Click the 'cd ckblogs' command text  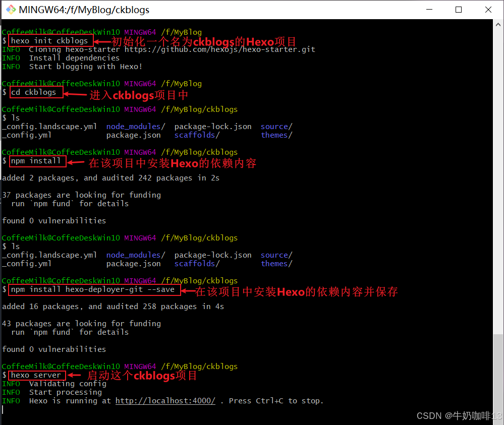[x=33, y=92]
